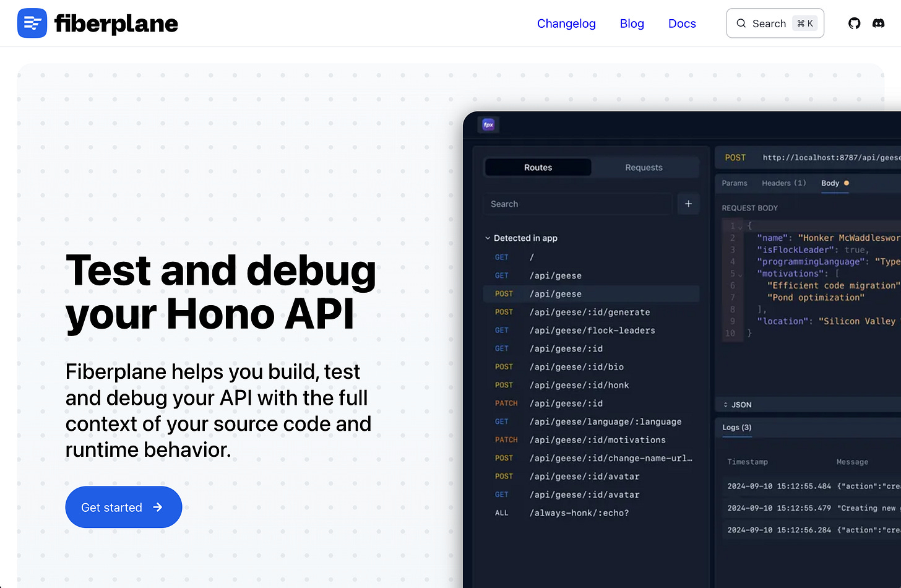Click the fiberplane wordmark
The image size is (901, 588).
coord(116,24)
